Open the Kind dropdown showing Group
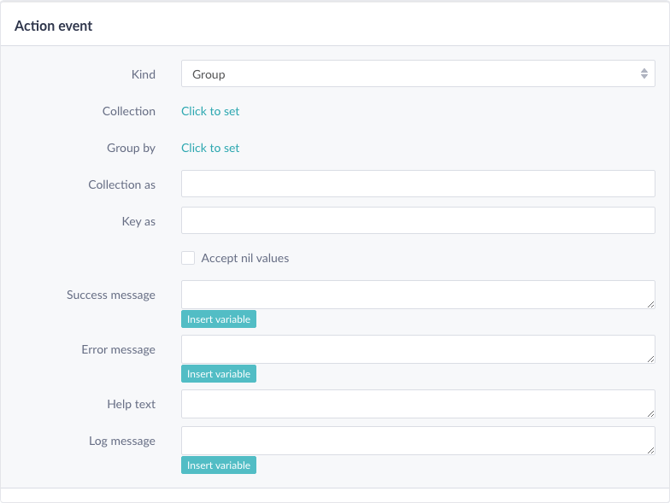Screen dimensions: 670x503 [418, 74]
